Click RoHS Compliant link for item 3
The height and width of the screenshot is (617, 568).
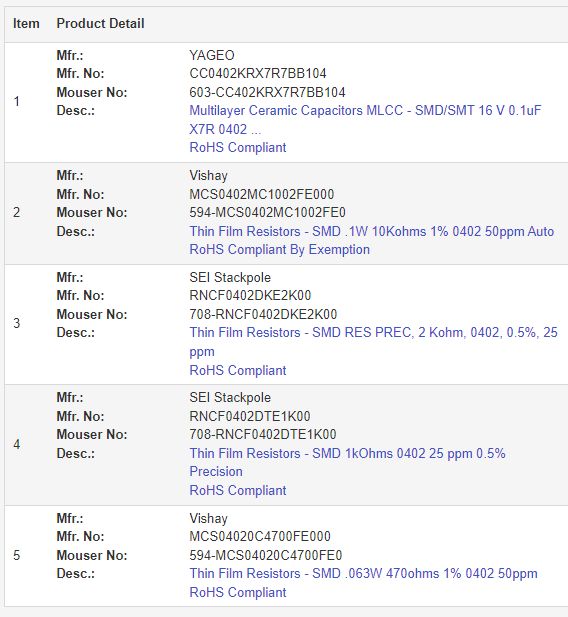pyautogui.click(x=238, y=370)
